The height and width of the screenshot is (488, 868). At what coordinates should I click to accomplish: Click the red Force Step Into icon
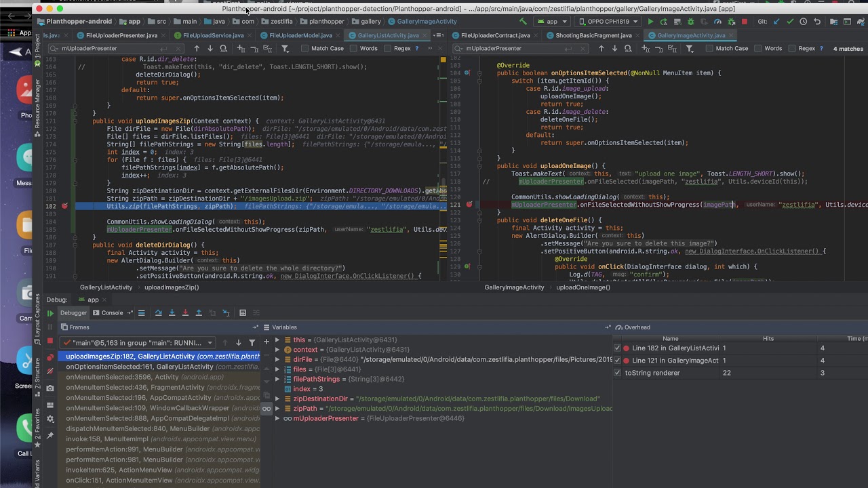185,312
